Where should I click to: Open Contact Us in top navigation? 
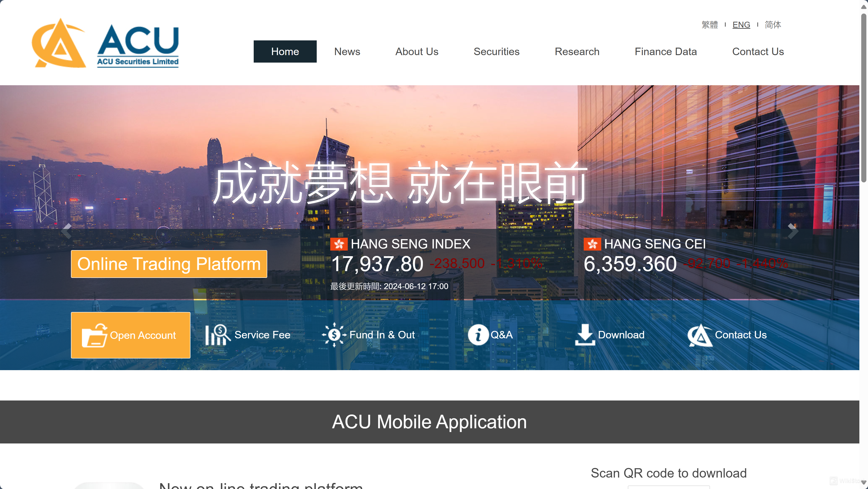pyautogui.click(x=758, y=52)
